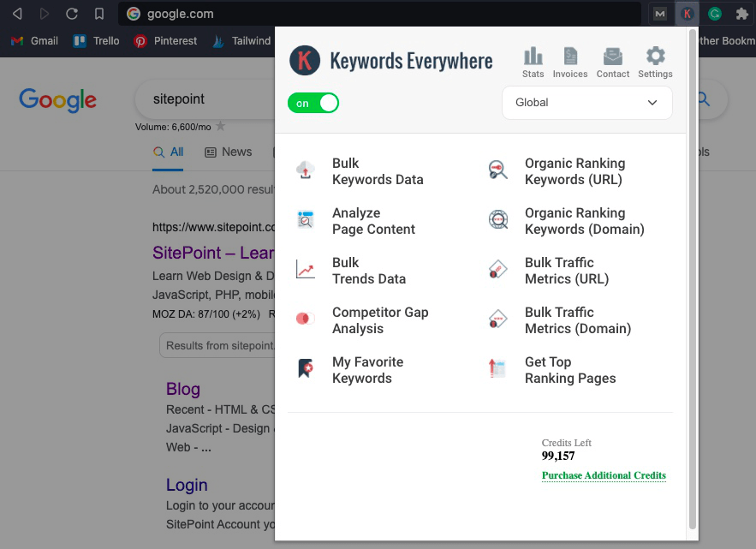Click the Google search box containing sitepoint

[x=205, y=98]
